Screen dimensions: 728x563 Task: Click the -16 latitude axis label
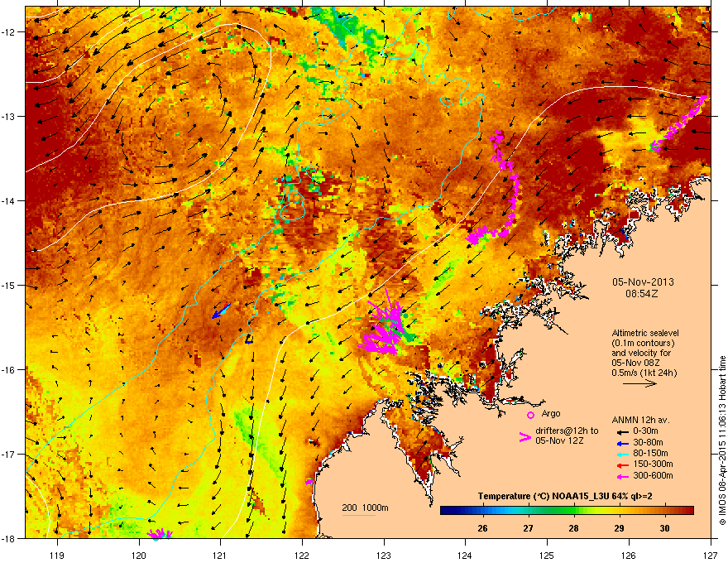tap(8, 369)
